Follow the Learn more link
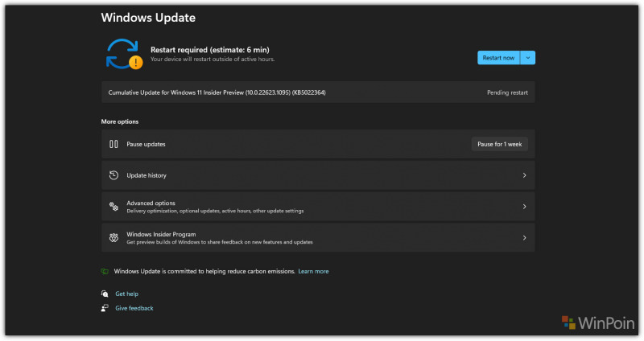Viewport: 644px width, 341px height. (313, 271)
